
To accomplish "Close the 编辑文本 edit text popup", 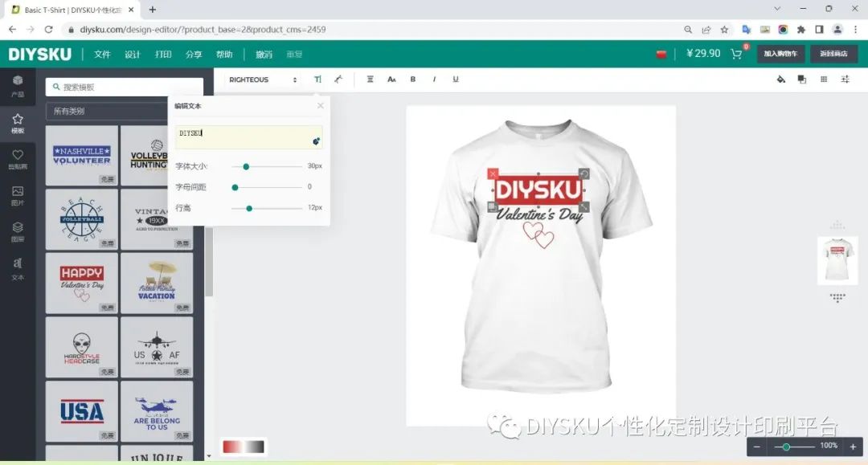I will (321, 105).
